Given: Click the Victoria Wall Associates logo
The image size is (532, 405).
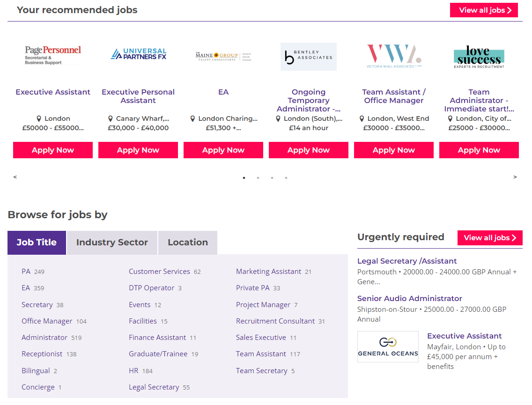Looking at the screenshot, I should pyautogui.click(x=394, y=56).
